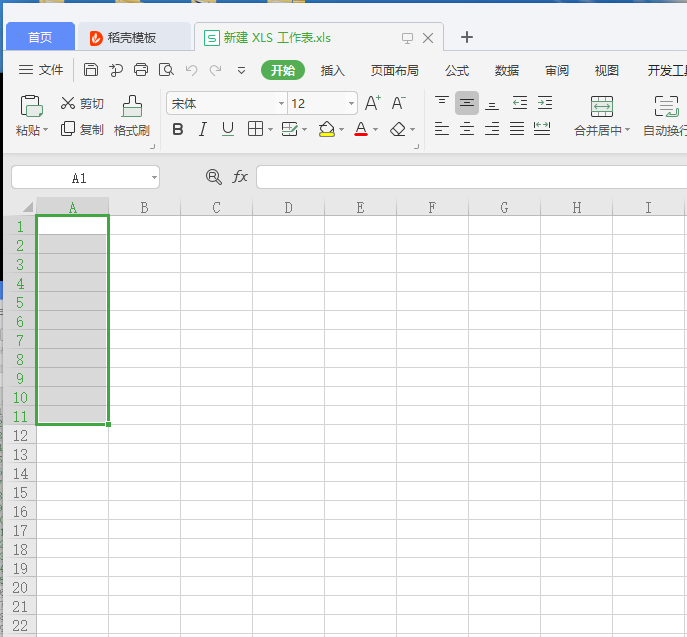Expand the font size dropdown
687x637 pixels.
[x=351, y=103]
